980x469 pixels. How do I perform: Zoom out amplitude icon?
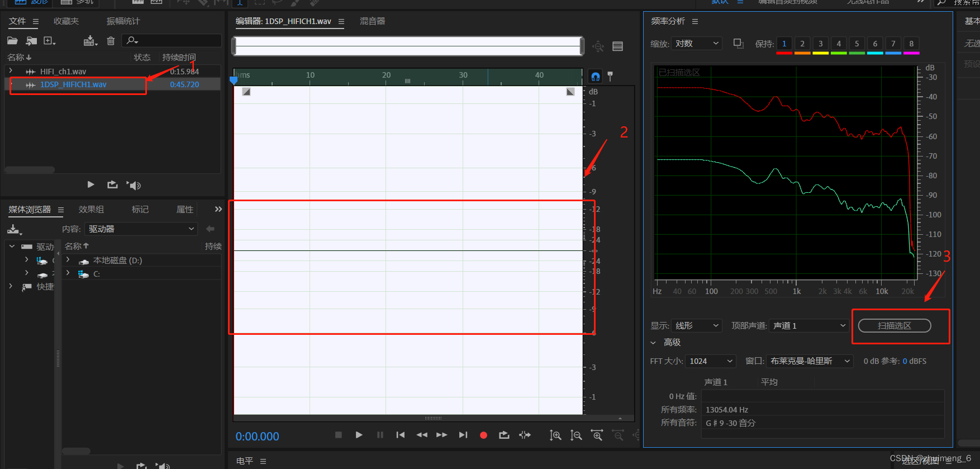tap(576, 435)
